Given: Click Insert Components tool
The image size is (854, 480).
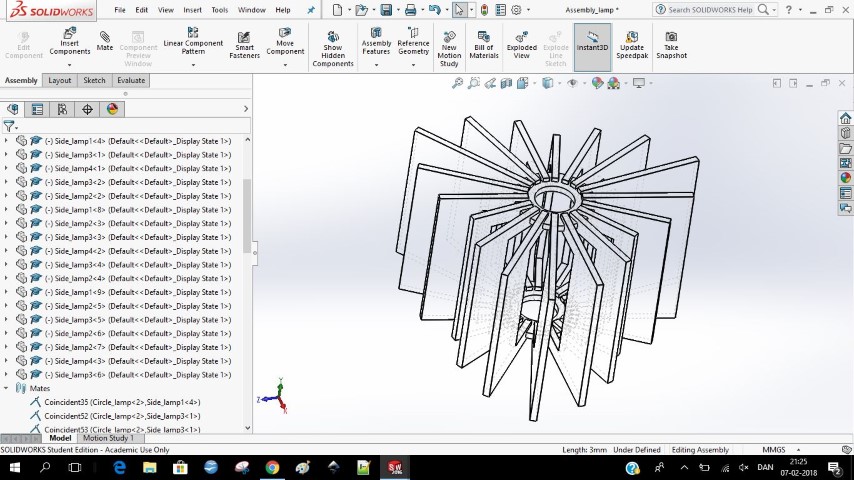Looking at the screenshot, I should point(69,41).
